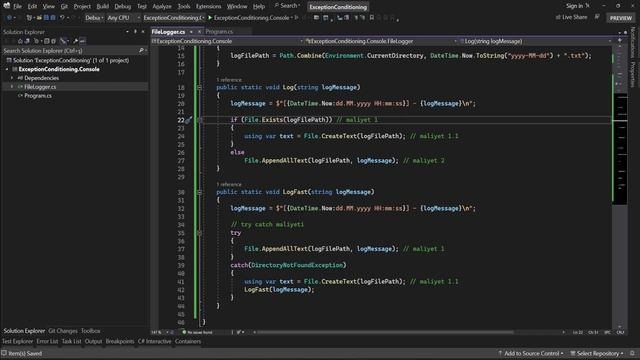Click the Solution Explorer Collapse All icon
Viewport: 640px width, 360px height.
coord(46,41)
